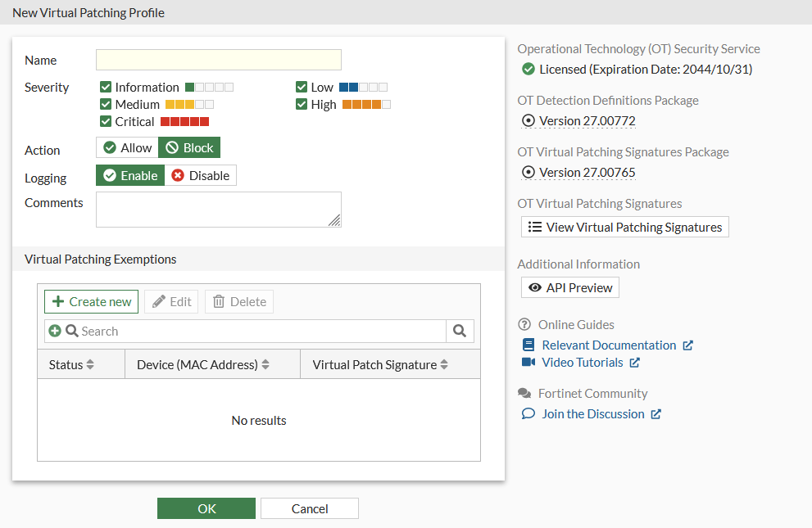Viewport: 812px width, 528px height.
Task: Click the OT Detection Definitions version 27.00772
Action: (587, 121)
